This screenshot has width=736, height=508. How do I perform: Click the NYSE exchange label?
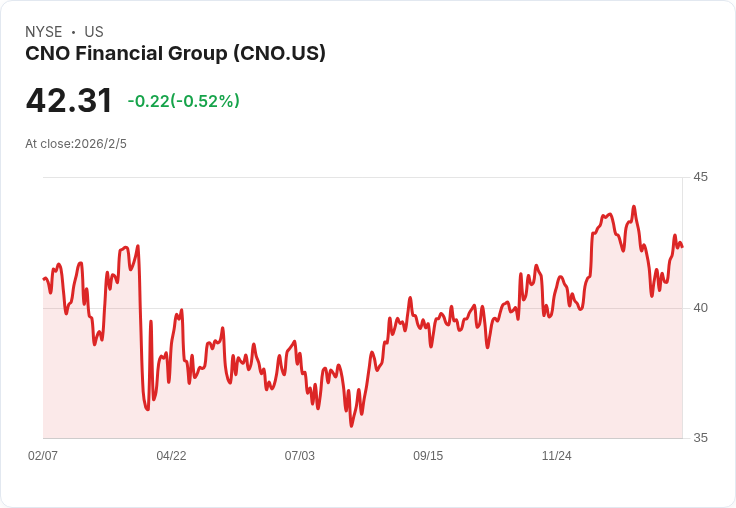(43, 32)
